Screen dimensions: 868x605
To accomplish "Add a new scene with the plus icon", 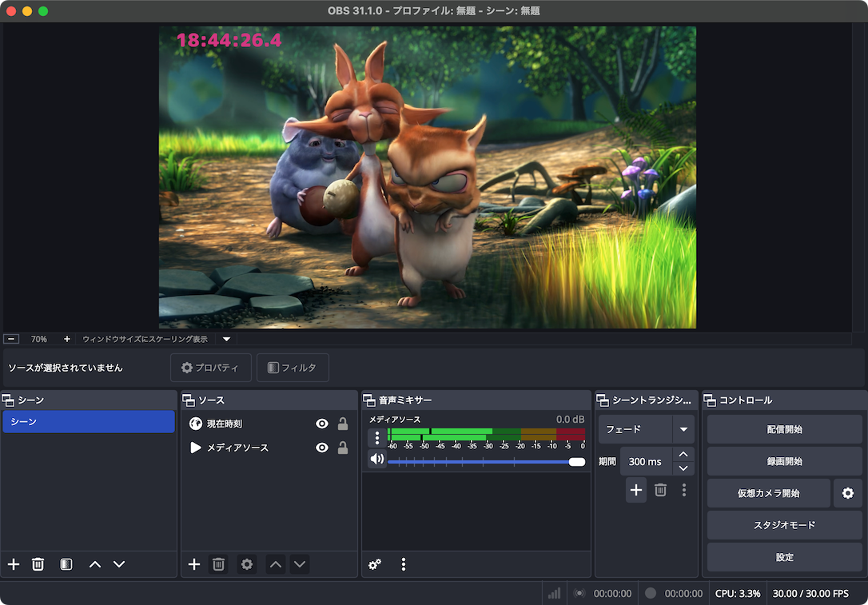I will pos(14,564).
